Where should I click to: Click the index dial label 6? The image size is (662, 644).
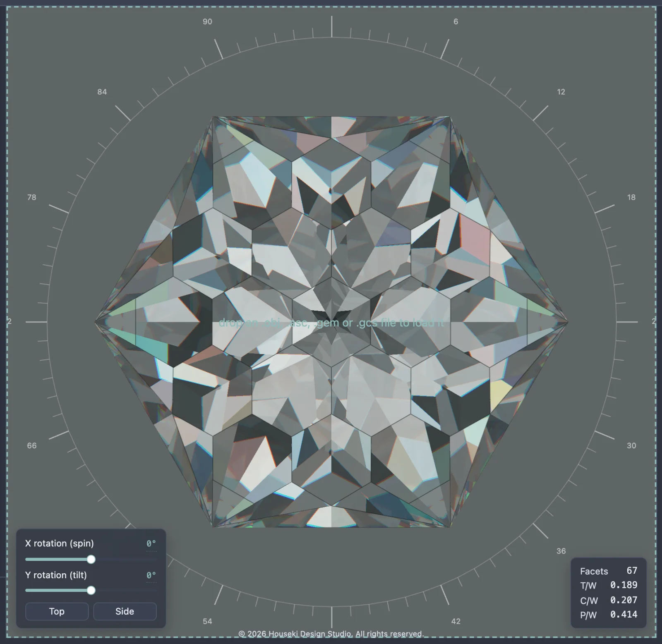pyautogui.click(x=456, y=22)
